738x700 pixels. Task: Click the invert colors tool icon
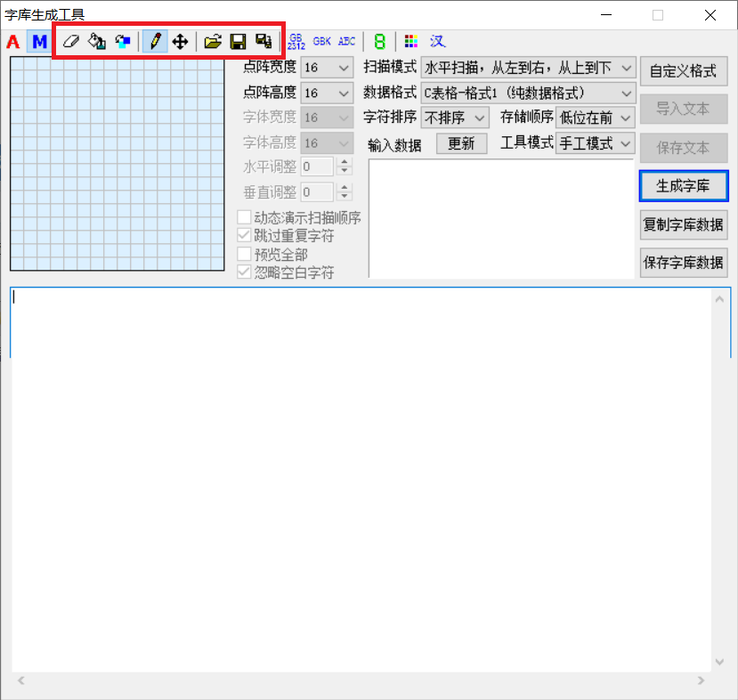pyautogui.click(x=122, y=42)
